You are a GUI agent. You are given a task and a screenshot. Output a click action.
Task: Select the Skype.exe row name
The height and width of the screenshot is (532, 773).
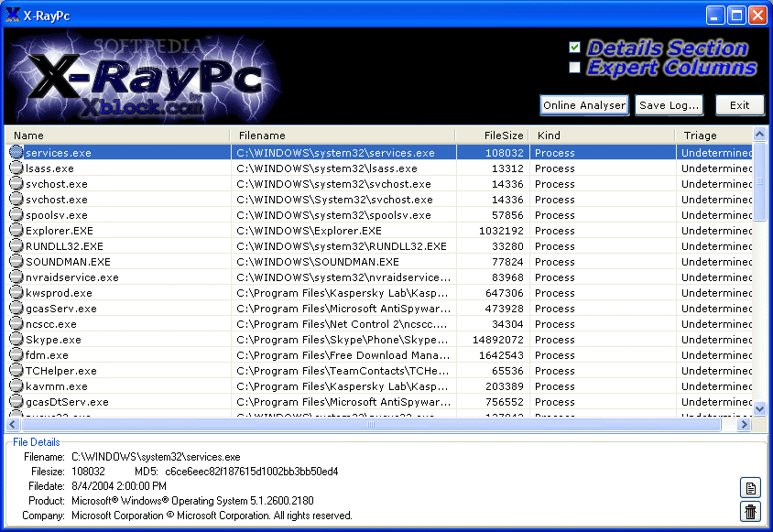(53, 340)
